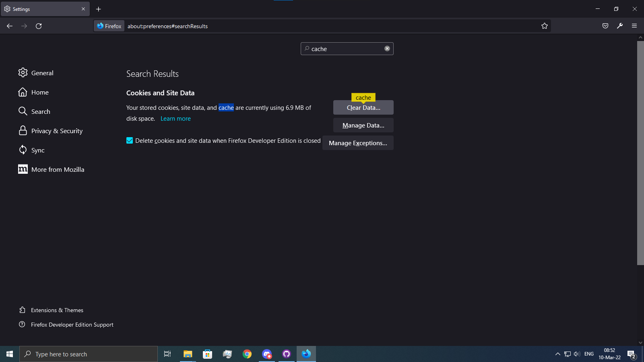The image size is (644, 362).
Task: Bookmark this page with star icon
Action: click(x=545, y=26)
